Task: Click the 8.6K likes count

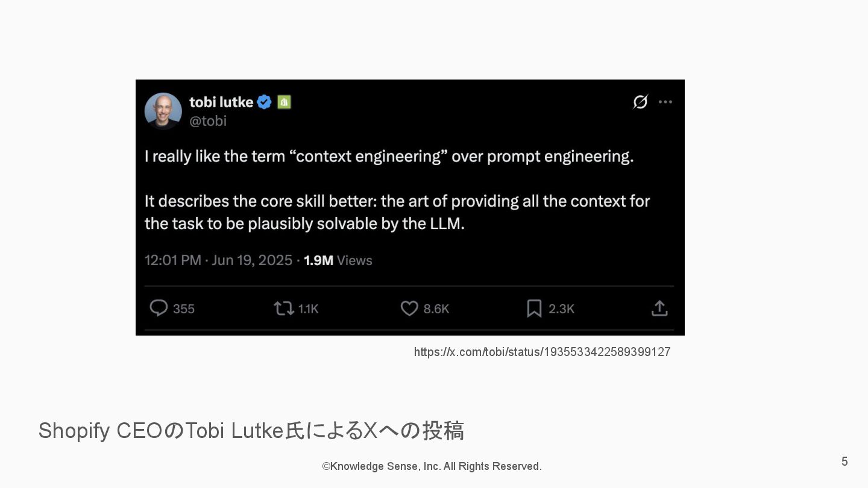Action: 436,309
